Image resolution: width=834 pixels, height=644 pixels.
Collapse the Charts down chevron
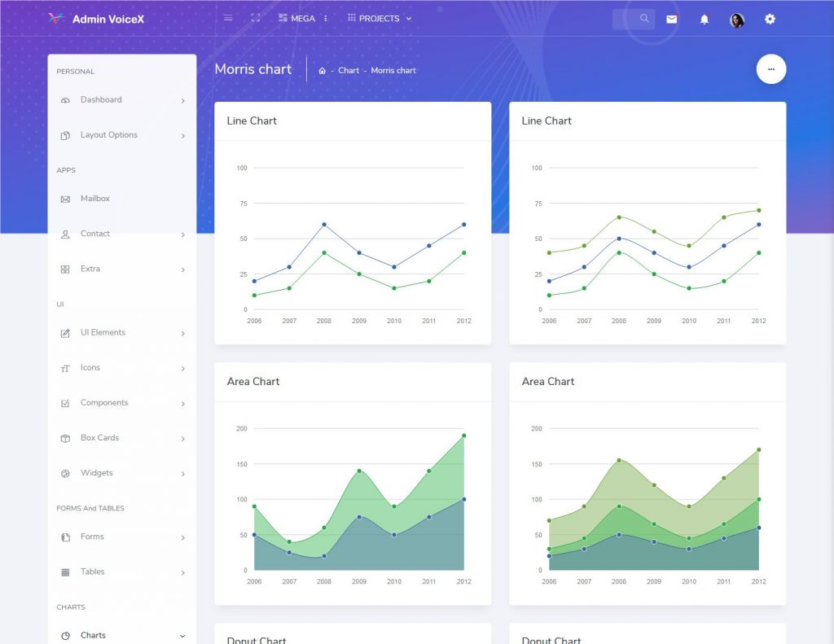183,636
